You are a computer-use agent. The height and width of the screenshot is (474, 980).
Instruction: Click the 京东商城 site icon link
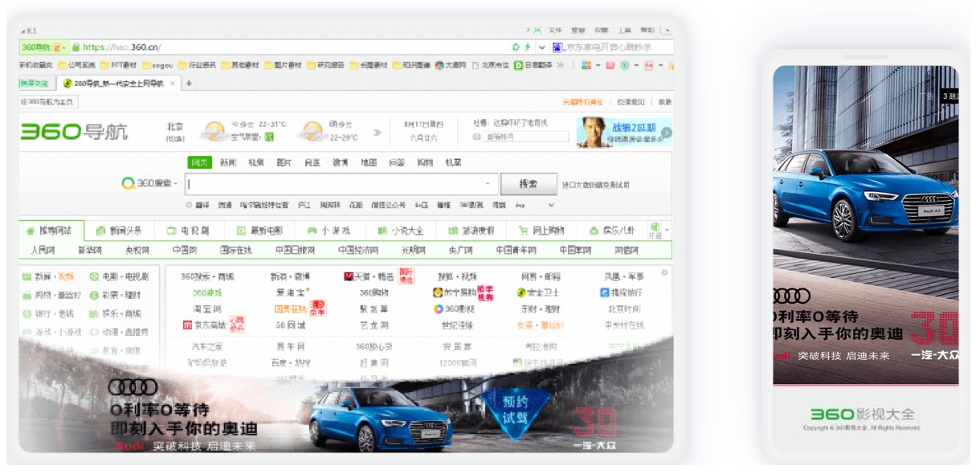click(x=187, y=325)
